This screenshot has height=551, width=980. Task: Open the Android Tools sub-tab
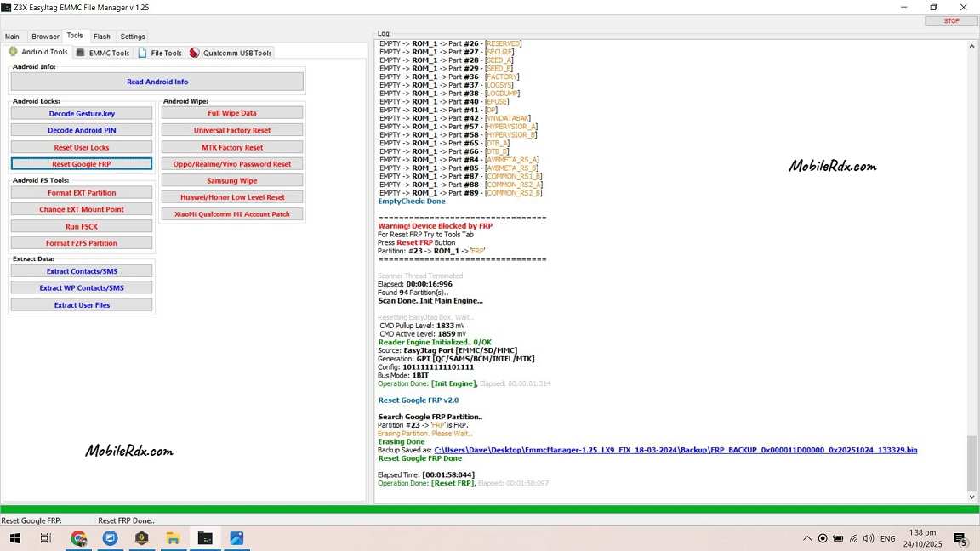(x=39, y=53)
